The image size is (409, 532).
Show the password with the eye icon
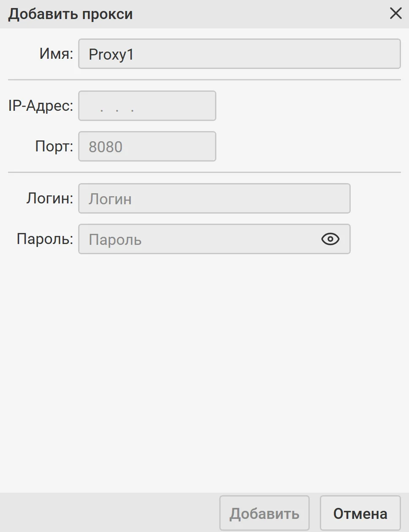(330, 239)
